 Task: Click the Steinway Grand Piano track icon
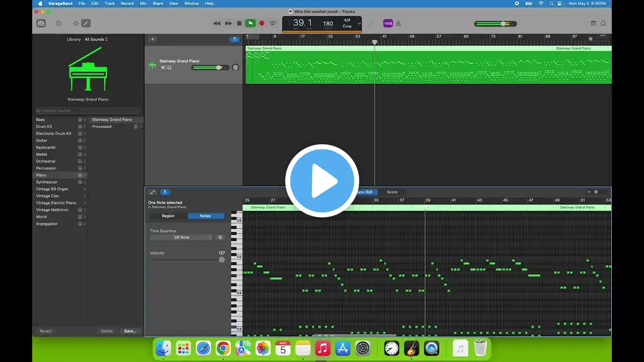pyautogui.click(x=152, y=65)
